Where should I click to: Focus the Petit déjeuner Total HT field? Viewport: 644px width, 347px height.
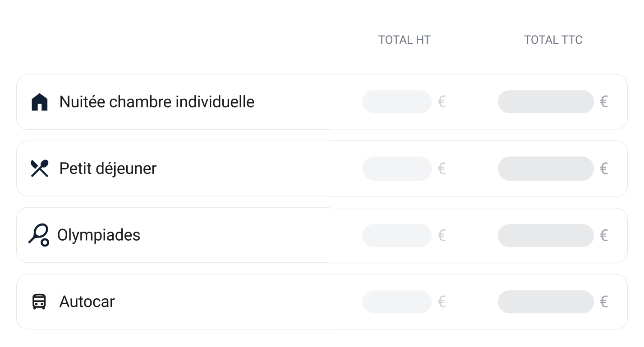coord(397,169)
